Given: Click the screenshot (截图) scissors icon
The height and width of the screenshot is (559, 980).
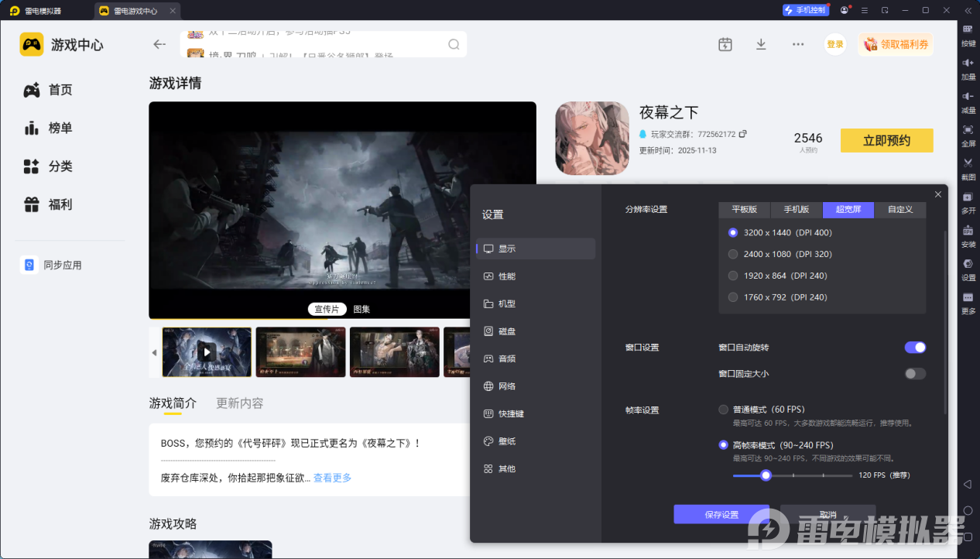Looking at the screenshot, I should [x=968, y=166].
